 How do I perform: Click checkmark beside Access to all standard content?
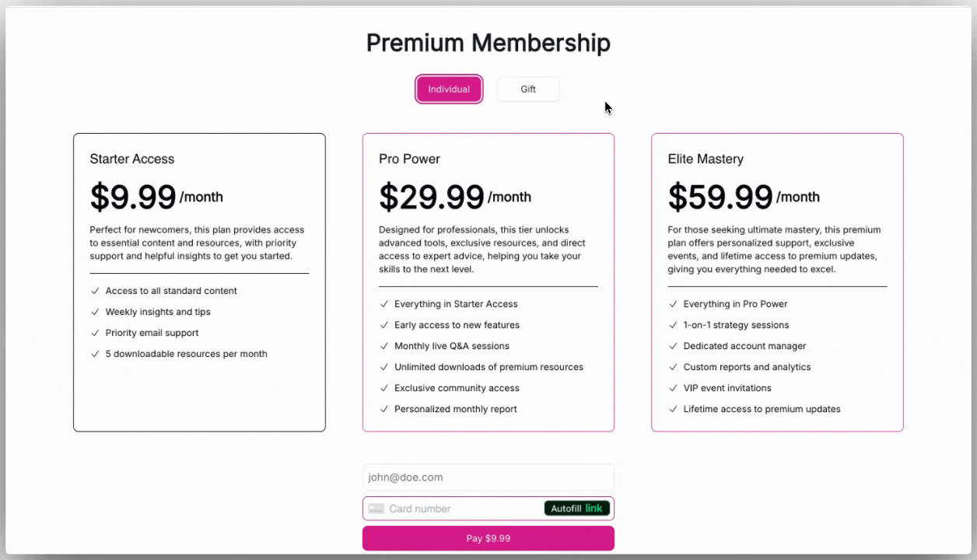tap(95, 291)
